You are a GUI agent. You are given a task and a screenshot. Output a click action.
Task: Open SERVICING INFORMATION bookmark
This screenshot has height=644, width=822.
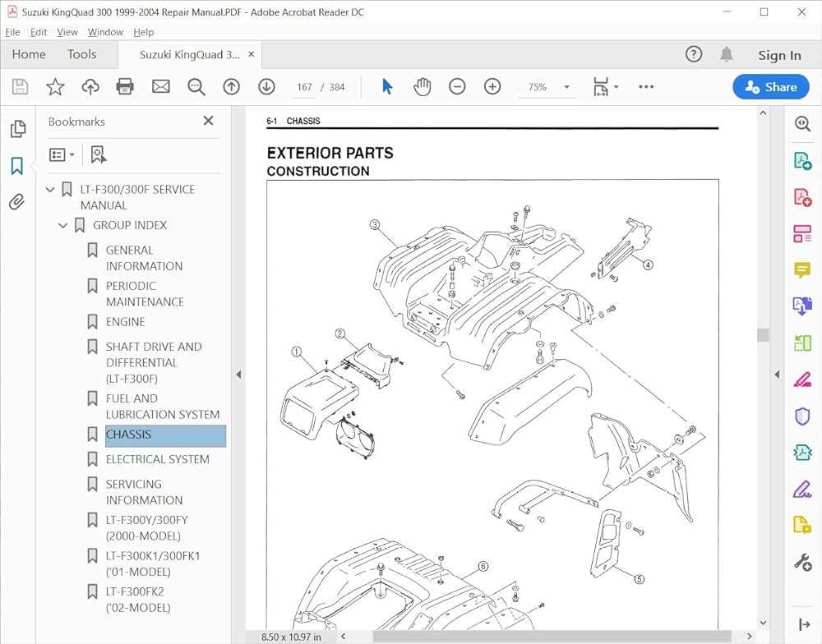point(144,492)
